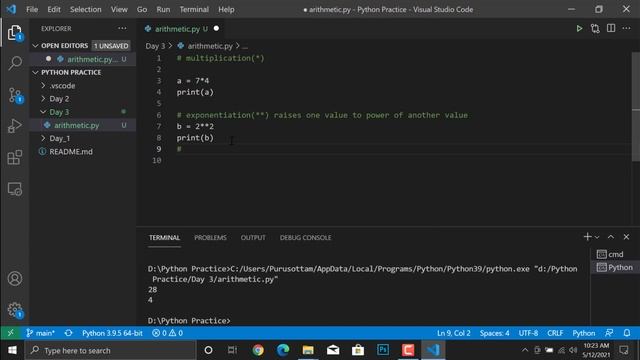Open the Run and Debug view
Image resolution: width=640 pixels, height=360 pixels.
[15, 126]
